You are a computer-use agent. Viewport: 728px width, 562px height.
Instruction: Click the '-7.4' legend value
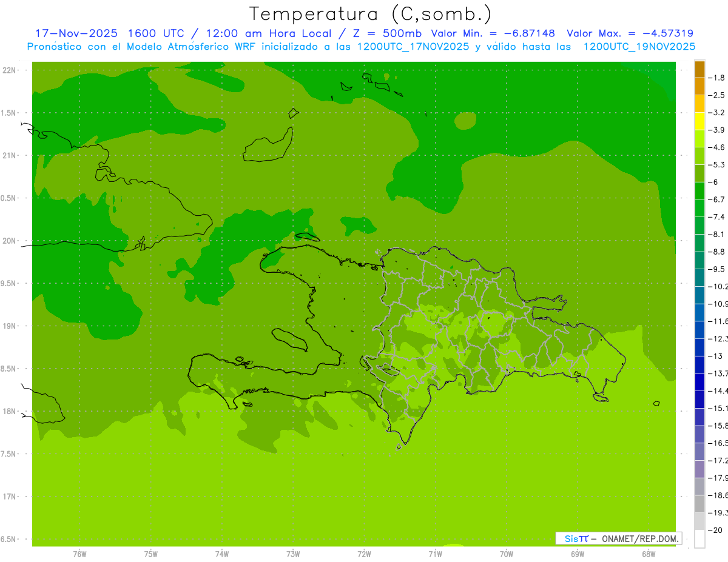click(717, 217)
